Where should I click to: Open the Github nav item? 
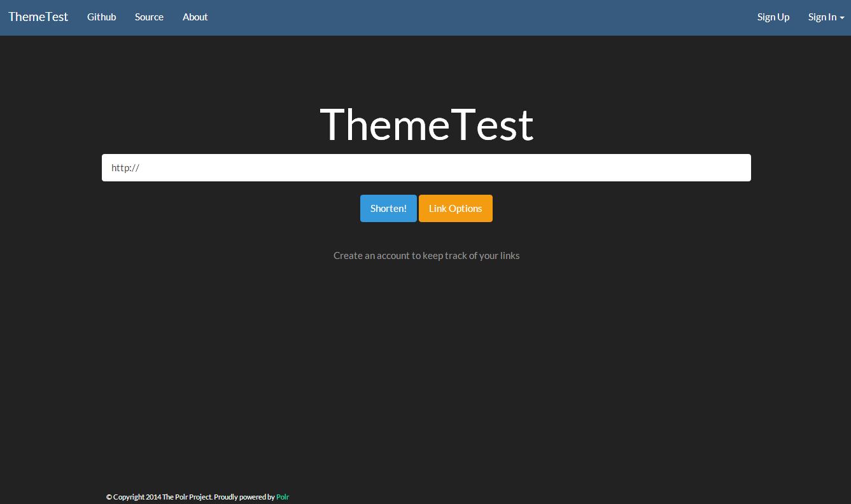coord(102,17)
